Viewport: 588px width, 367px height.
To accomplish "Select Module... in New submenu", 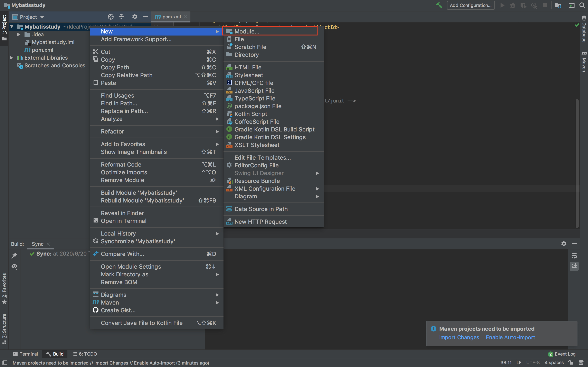I will point(247,31).
